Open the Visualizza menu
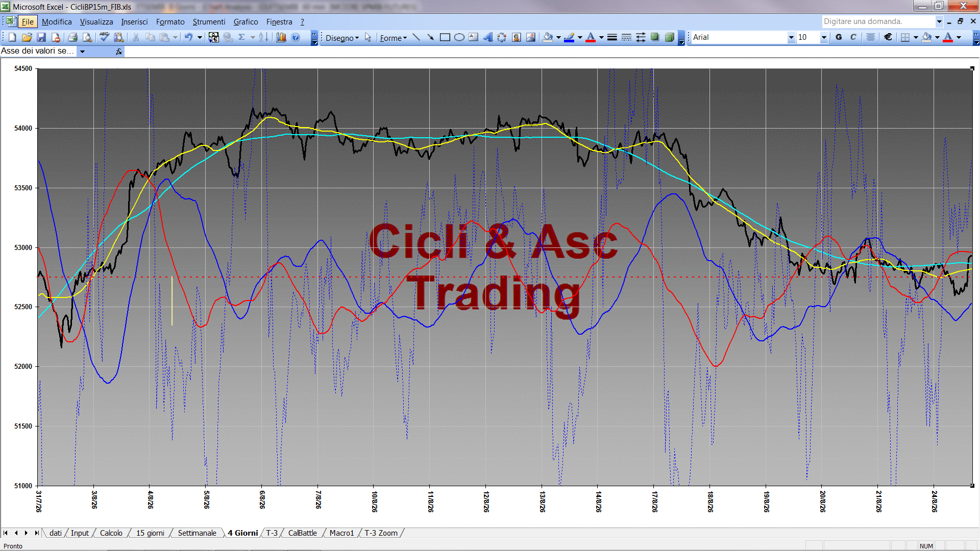The height and width of the screenshot is (551, 980). [96, 21]
